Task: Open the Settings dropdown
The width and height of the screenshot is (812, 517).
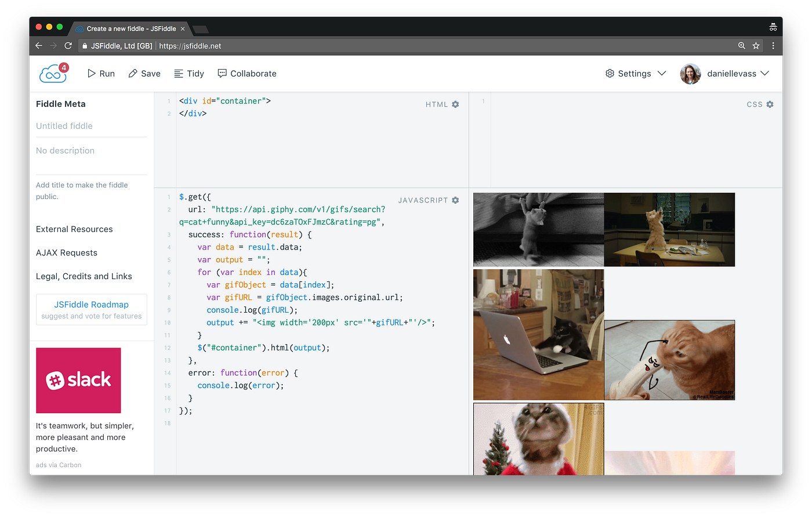Action: click(635, 73)
